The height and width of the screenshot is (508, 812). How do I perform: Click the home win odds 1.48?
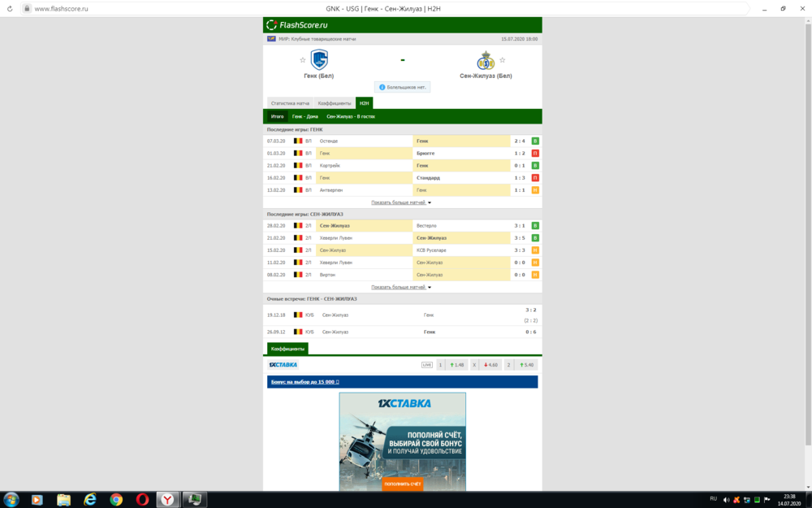pyautogui.click(x=456, y=365)
